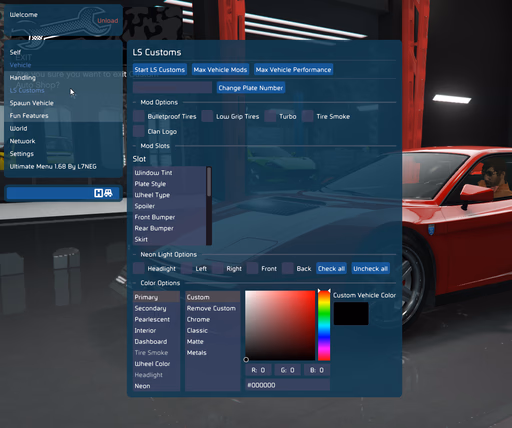Click the R value field
512x428 pixels.
click(258, 370)
